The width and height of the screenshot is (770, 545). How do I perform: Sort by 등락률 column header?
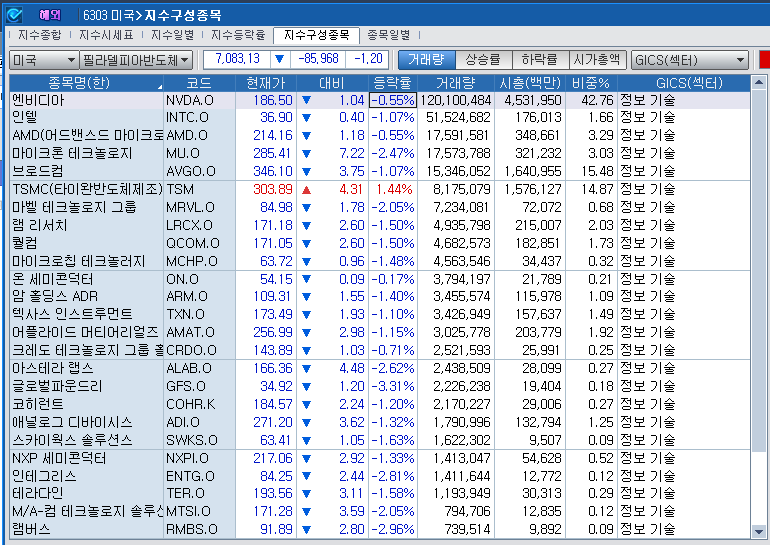pos(392,83)
